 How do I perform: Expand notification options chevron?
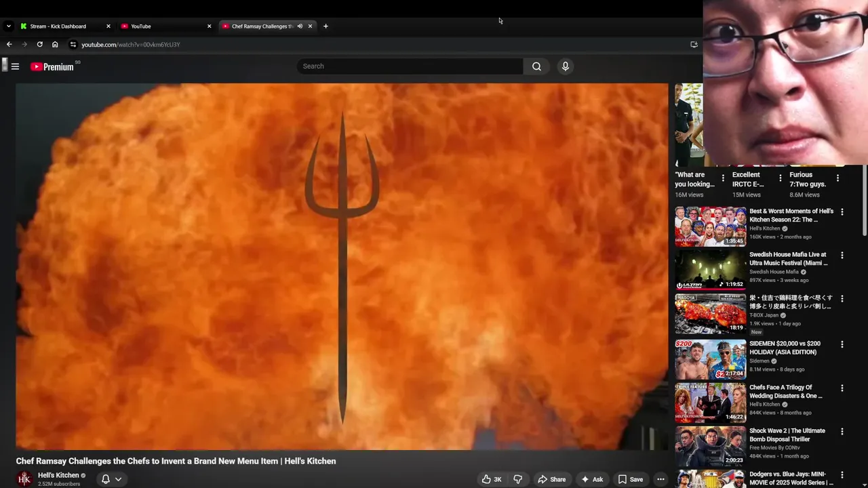(118, 479)
